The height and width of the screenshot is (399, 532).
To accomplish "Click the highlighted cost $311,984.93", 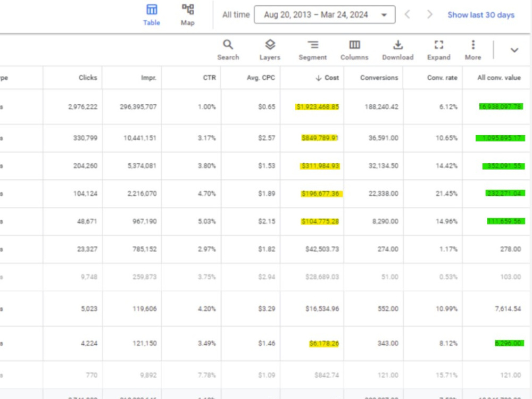I will tap(320, 166).
